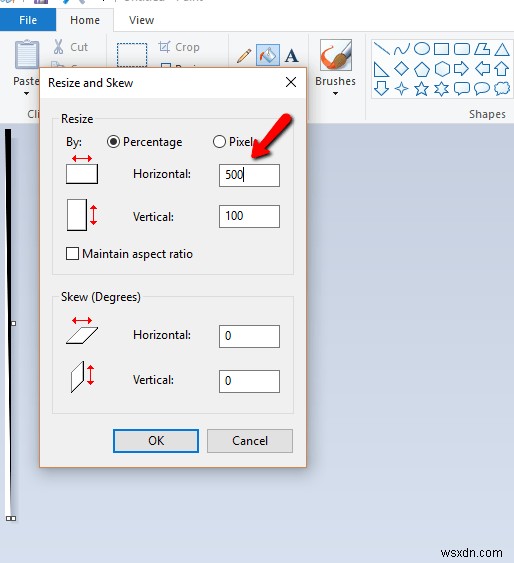Pick the Oval callout shape
514x563 pixels.
coord(482,88)
